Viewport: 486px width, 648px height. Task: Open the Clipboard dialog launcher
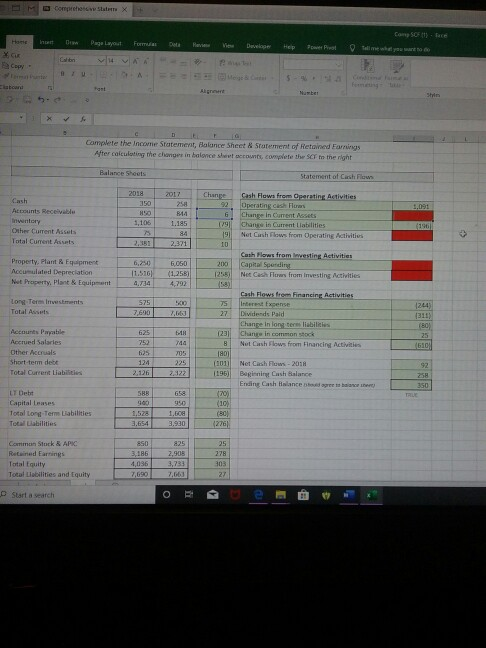tap(52, 87)
